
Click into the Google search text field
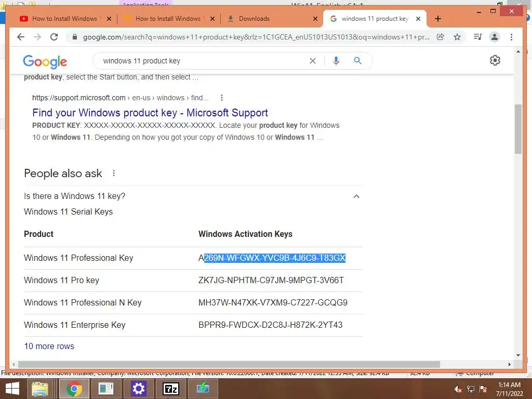(x=204, y=61)
